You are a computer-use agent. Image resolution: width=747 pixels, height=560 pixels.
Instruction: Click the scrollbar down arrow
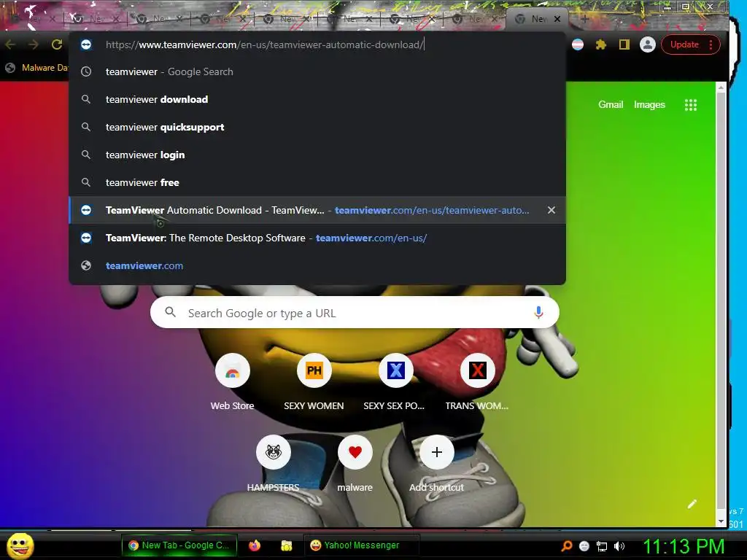click(x=721, y=522)
